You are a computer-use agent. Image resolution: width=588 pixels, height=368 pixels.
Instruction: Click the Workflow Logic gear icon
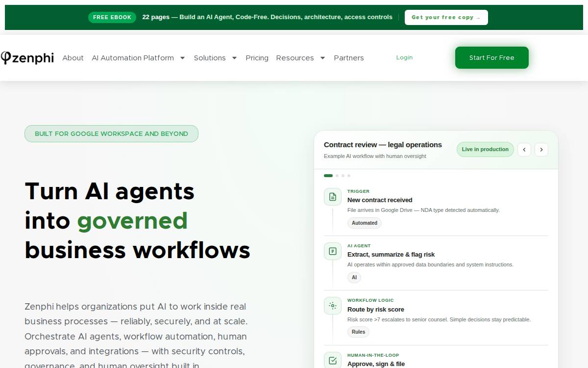(333, 306)
